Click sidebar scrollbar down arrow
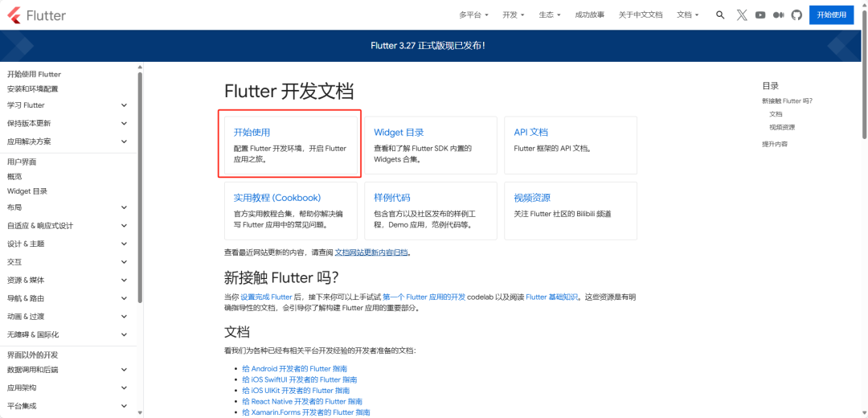Image resolution: width=868 pixels, height=418 pixels. click(140, 413)
